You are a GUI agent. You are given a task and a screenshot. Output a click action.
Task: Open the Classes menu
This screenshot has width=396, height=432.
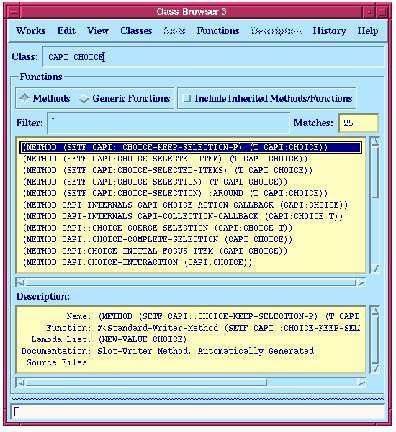tap(136, 31)
